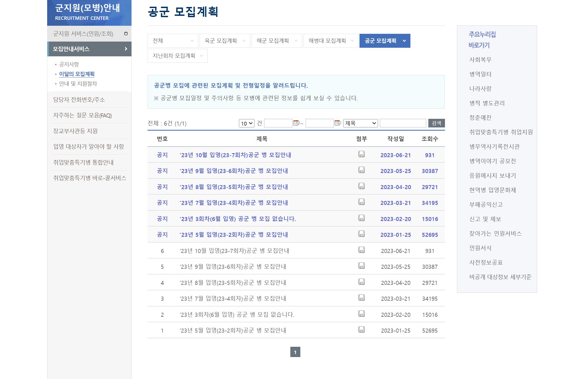Go to page 1 in pagination
Image resolution: width=588 pixels, height=379 pixels.
(295, 352)
